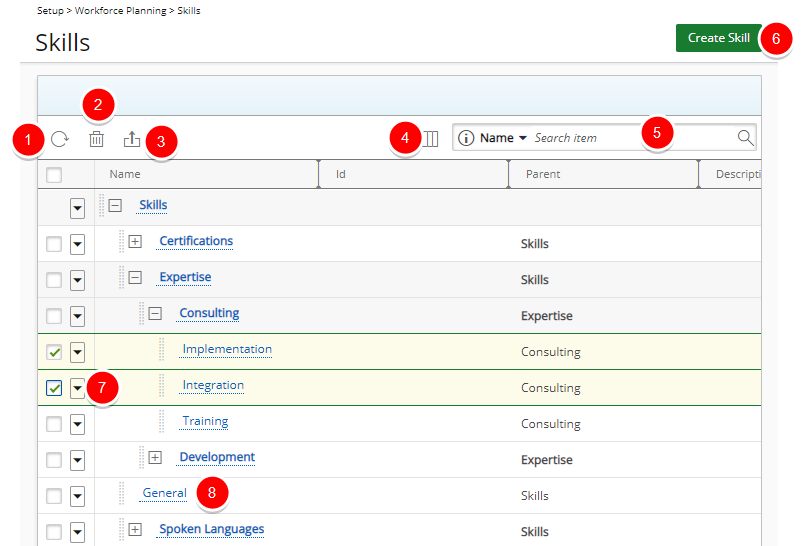
Task: Check the Training row checkbox
Action: pos(54,424)
